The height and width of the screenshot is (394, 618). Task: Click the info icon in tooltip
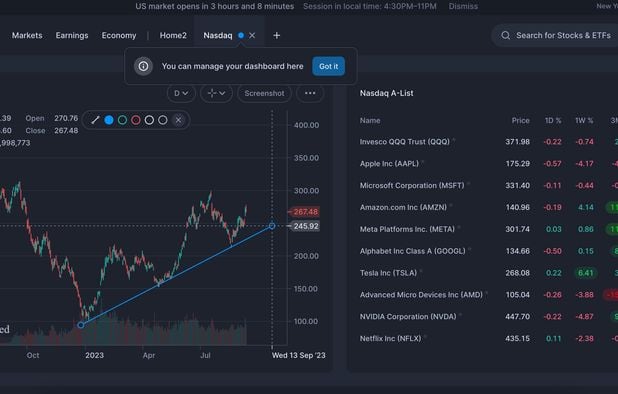click(x=143, y=66)
